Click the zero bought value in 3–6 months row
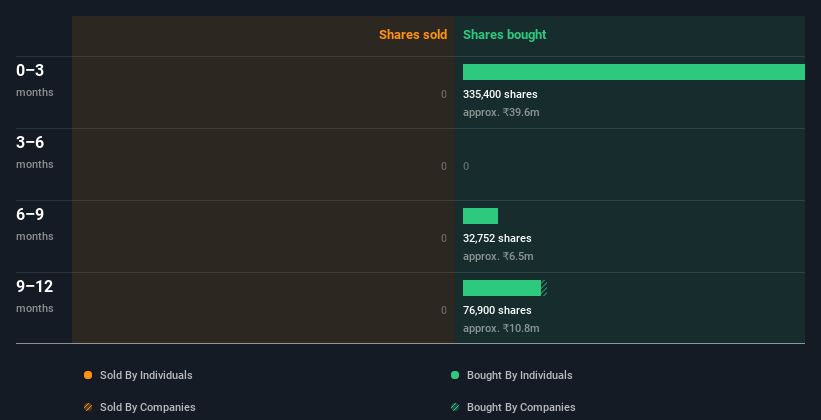This screenshot has width=821, height=420. (x=466, y=167)
